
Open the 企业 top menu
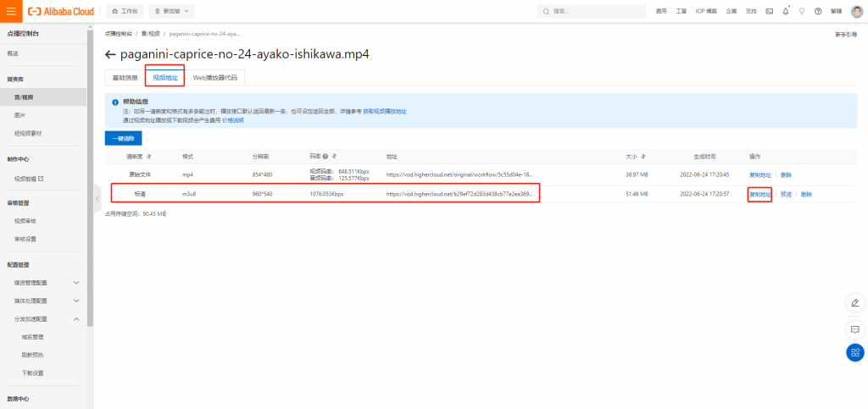coord(732,11)
